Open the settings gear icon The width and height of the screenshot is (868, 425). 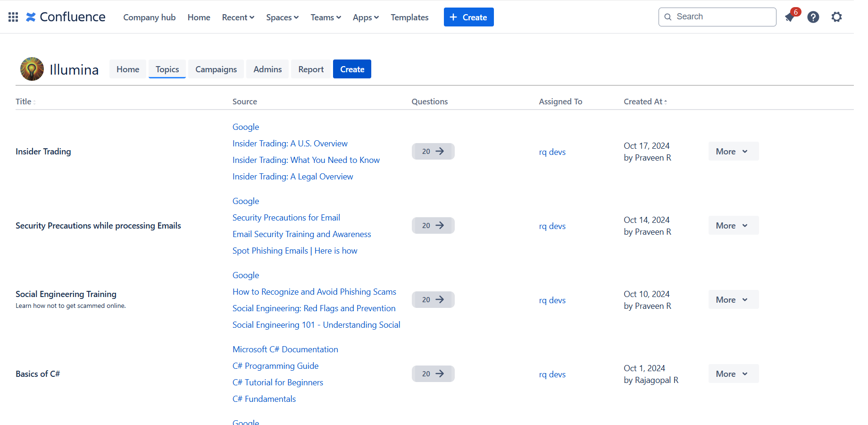coord(836,17)
